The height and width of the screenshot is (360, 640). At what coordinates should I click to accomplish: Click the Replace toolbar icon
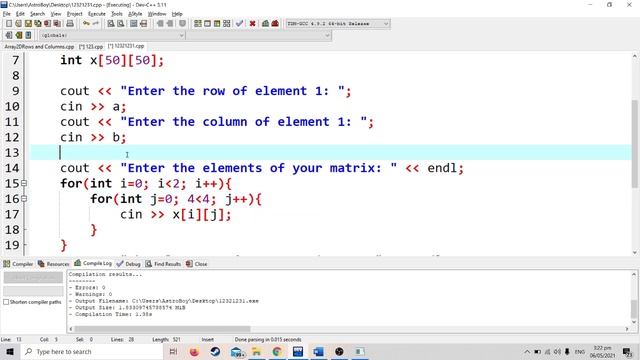pyautogui.click(x=120, y=24)
